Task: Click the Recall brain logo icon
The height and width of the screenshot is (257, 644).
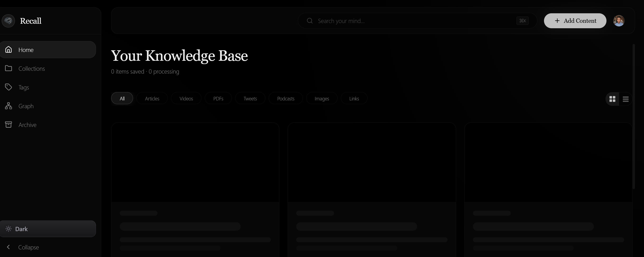Action: click(x=8, y=21)
